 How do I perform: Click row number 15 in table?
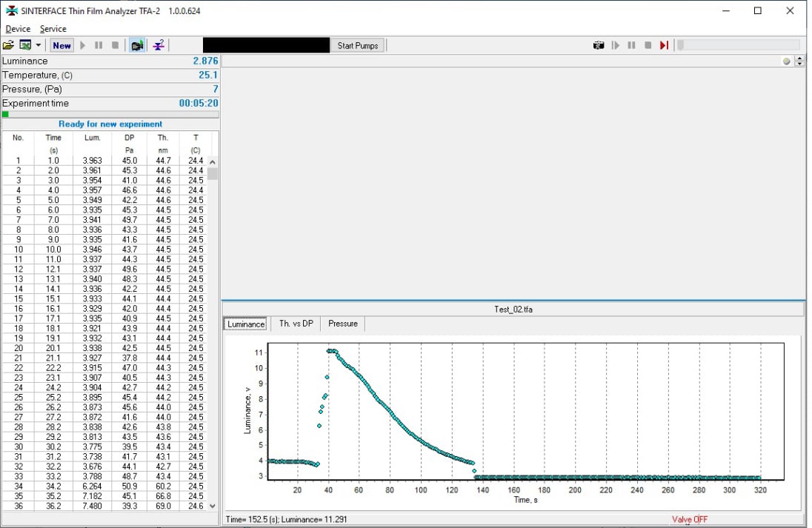tap(18, 298)
